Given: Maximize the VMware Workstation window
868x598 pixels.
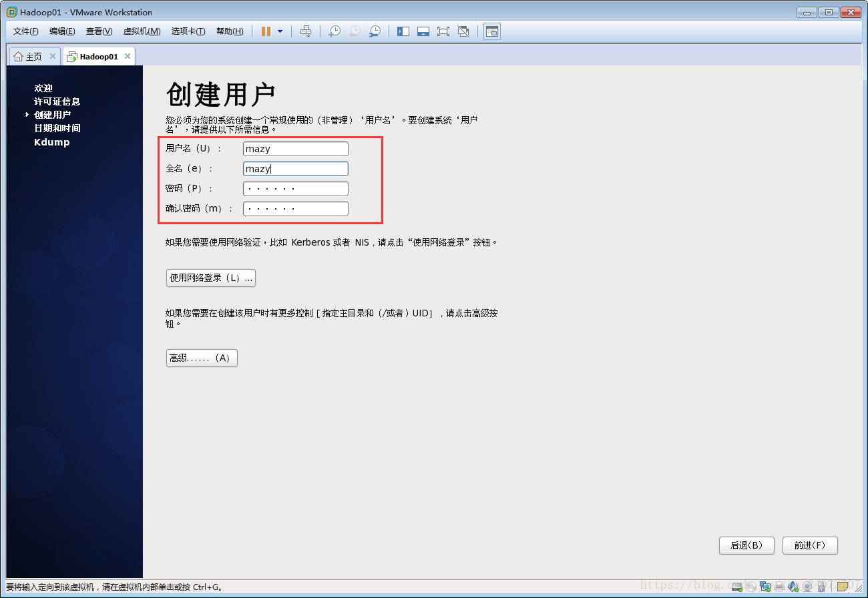Looking at the screenshot, I should (829, 12).
